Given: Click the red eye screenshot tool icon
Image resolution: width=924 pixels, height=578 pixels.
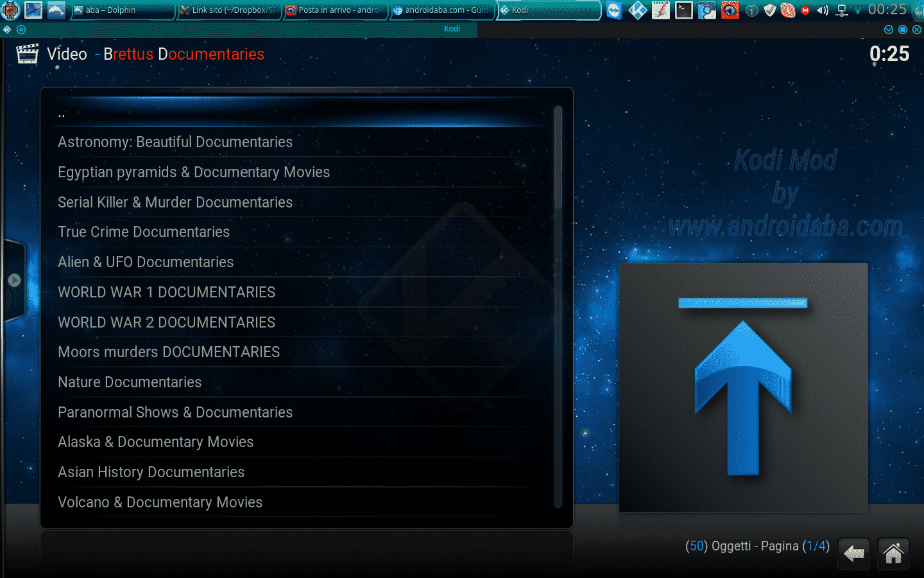Looking at the screenshot, I should point(730,10).
